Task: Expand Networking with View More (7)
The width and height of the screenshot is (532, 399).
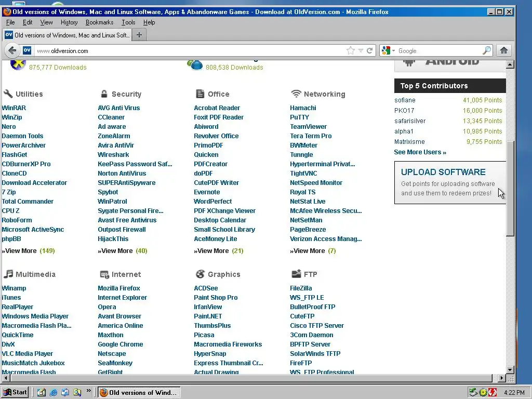Action: tap(313, 251)
